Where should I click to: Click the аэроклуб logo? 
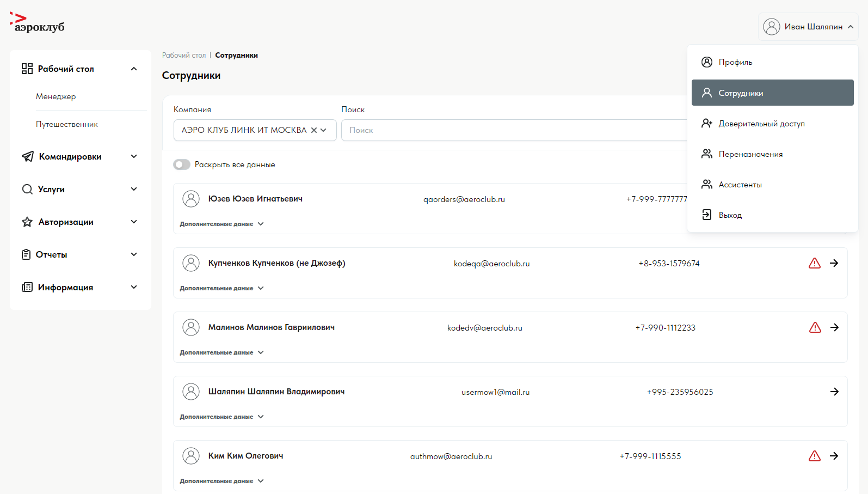[37, 23]
